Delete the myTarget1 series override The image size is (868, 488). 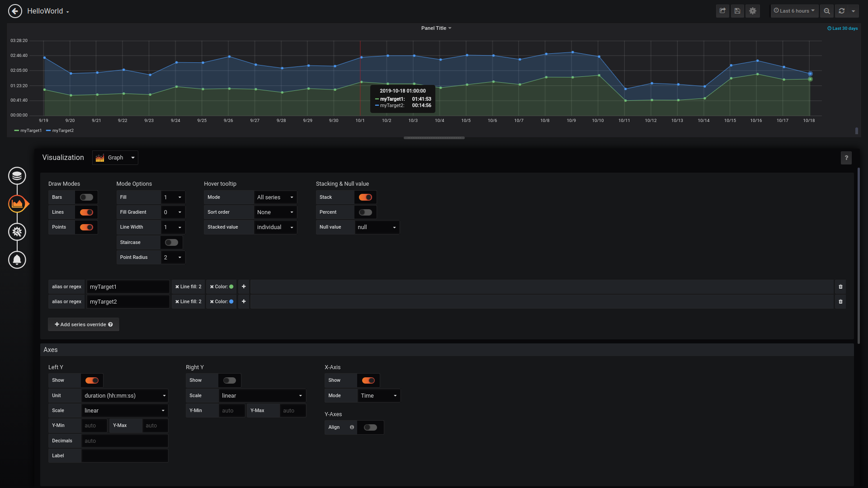[x=840, y=287]
